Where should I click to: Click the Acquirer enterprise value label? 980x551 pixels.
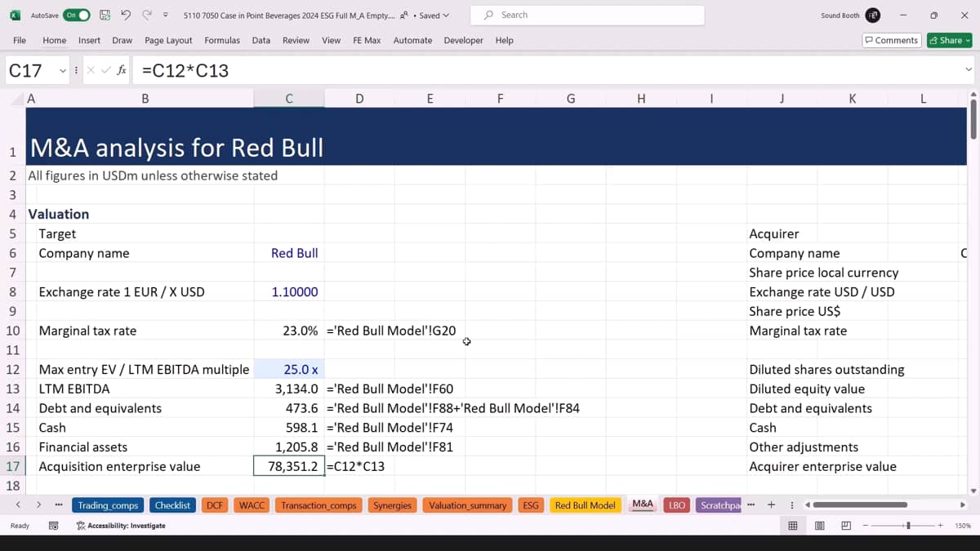tap(822, 466)
